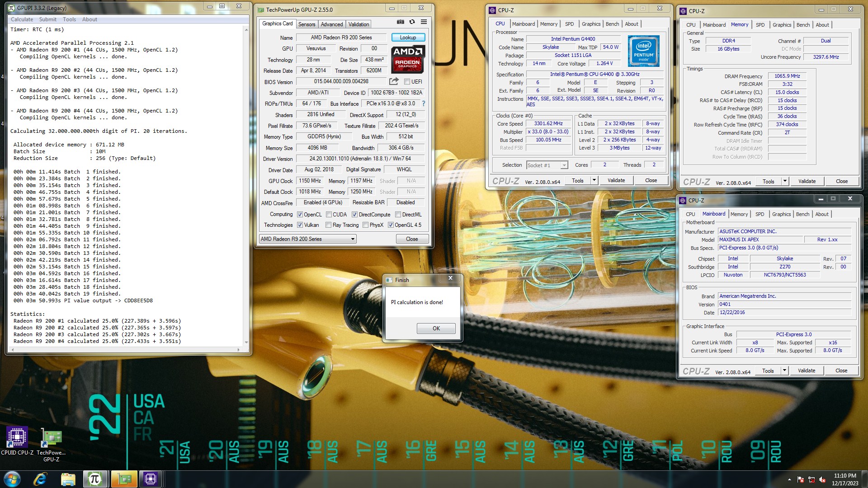This screenshot has height=488, width=868.
Task: Click the GPU Clock 1150 MHz field
Action: pos(310,181)
